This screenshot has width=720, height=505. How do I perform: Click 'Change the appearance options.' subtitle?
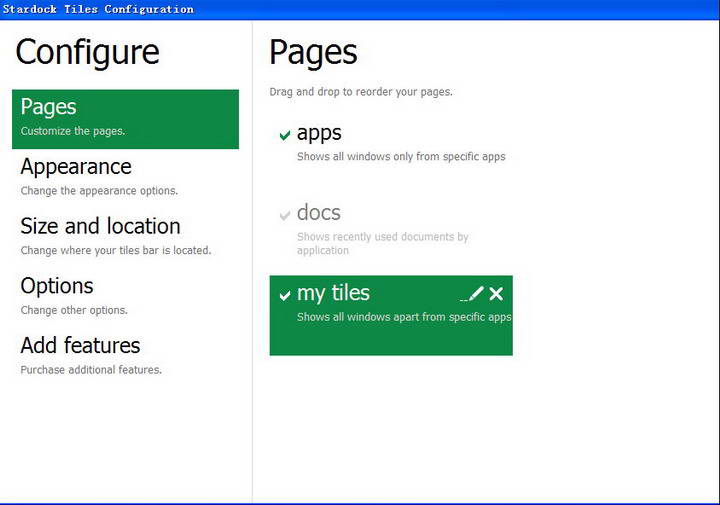click(99, 191)
